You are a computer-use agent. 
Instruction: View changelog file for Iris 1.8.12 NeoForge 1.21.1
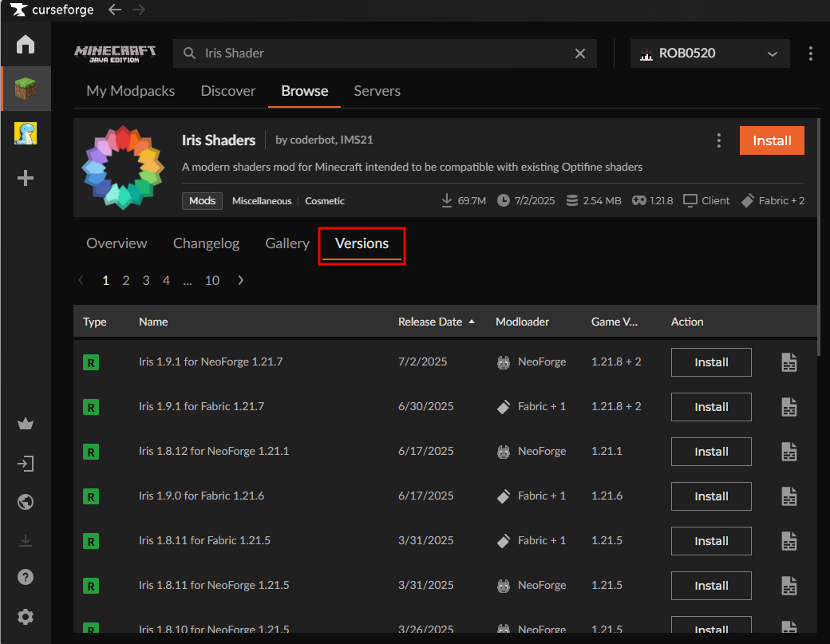coord(788,452)
